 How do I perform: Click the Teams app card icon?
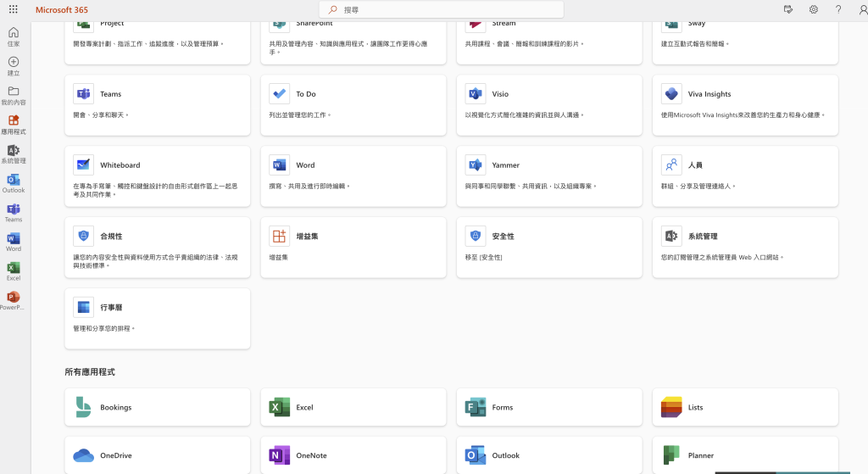click(84, 94)
